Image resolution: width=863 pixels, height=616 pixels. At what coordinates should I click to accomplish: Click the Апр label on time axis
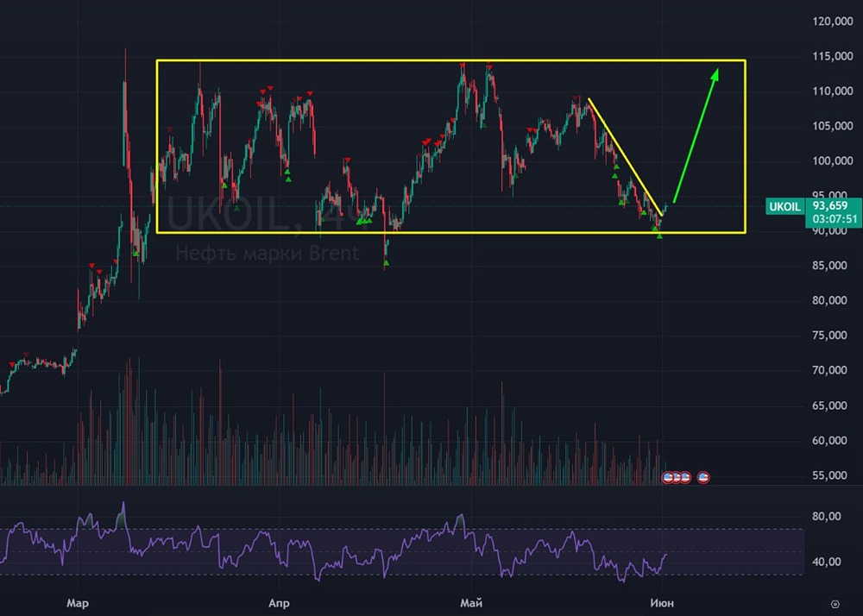[279, 603]
